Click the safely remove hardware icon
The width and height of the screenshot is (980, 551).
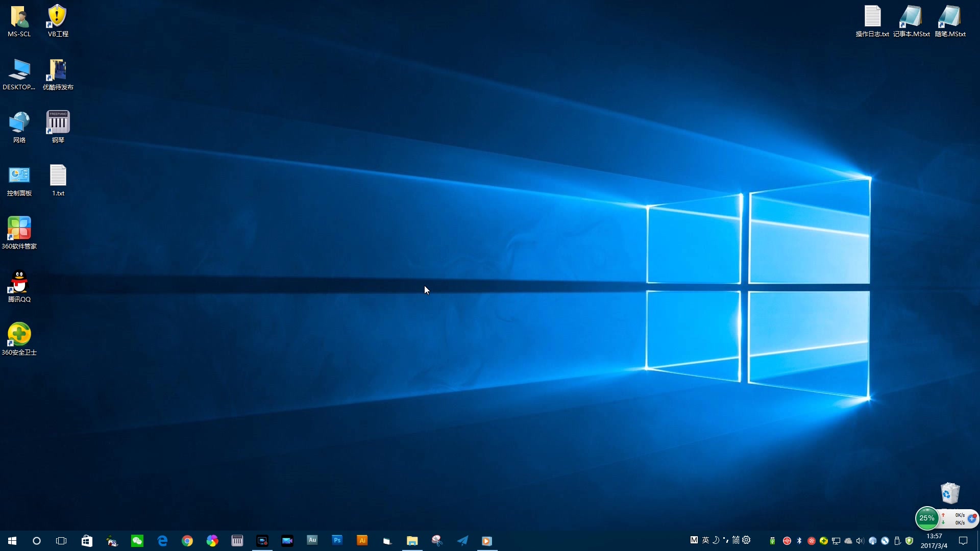897,541
